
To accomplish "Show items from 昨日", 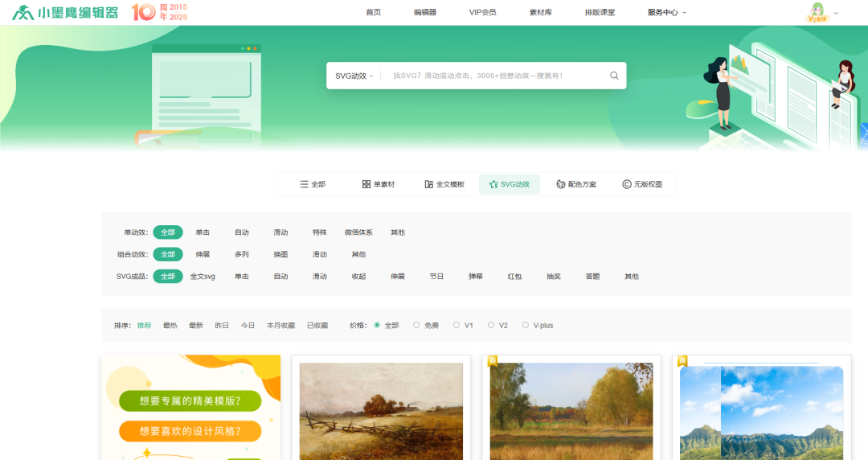I will (x=222, y=326).
